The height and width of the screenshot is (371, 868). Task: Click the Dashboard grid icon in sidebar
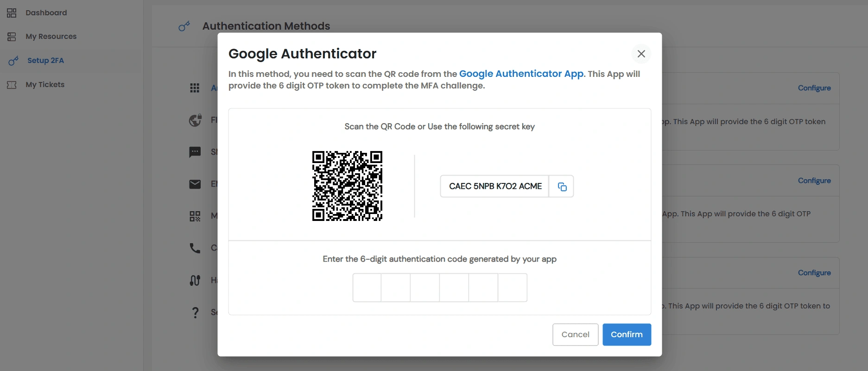(x=12, y=13)
